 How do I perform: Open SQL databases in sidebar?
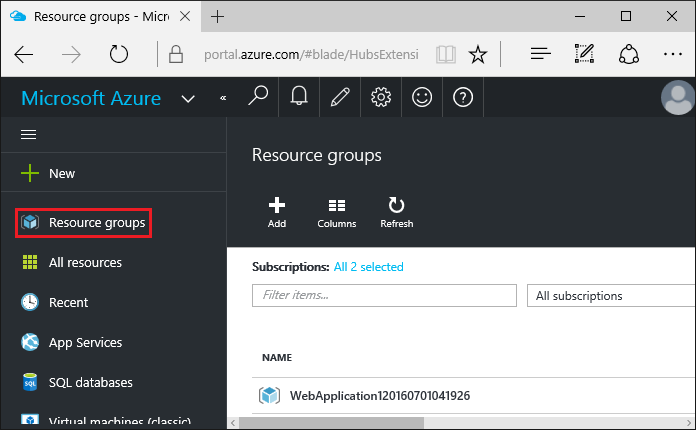point(91,383)
